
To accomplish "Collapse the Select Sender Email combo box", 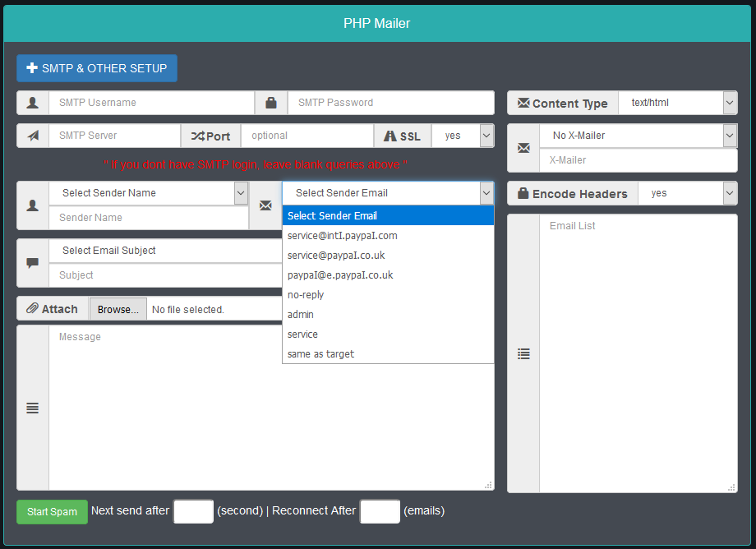I will [x=388, y=193].
